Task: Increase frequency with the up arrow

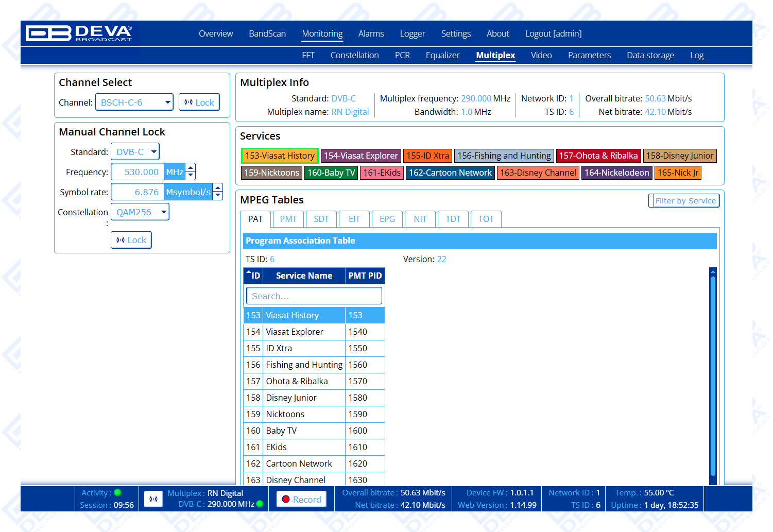Action: tap(191, 167)
